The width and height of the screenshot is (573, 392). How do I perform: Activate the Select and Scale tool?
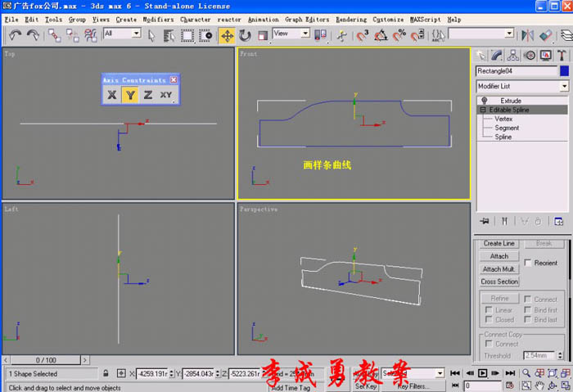263,35
